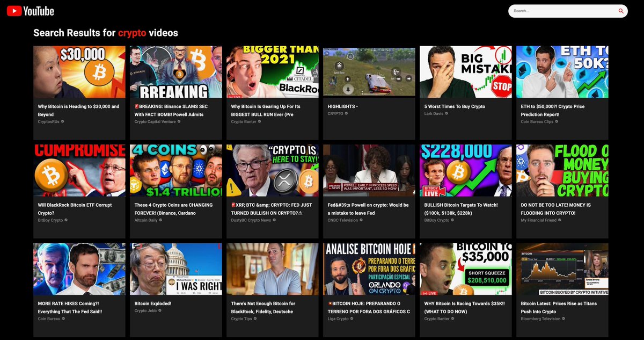Open the DustyBC Crypto News channel name
644x340 pixels.
pos(251,220)
